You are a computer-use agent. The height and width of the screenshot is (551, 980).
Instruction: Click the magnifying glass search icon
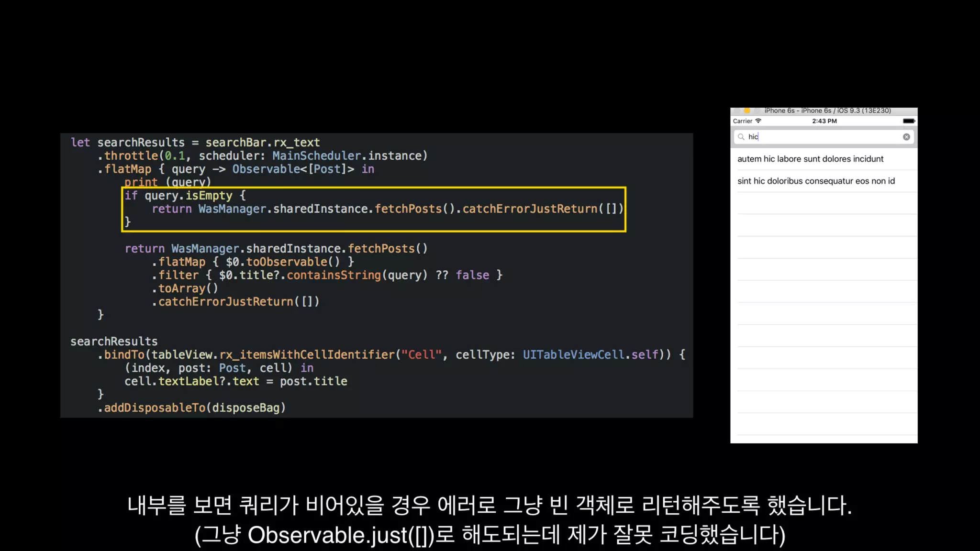(741, 137)
